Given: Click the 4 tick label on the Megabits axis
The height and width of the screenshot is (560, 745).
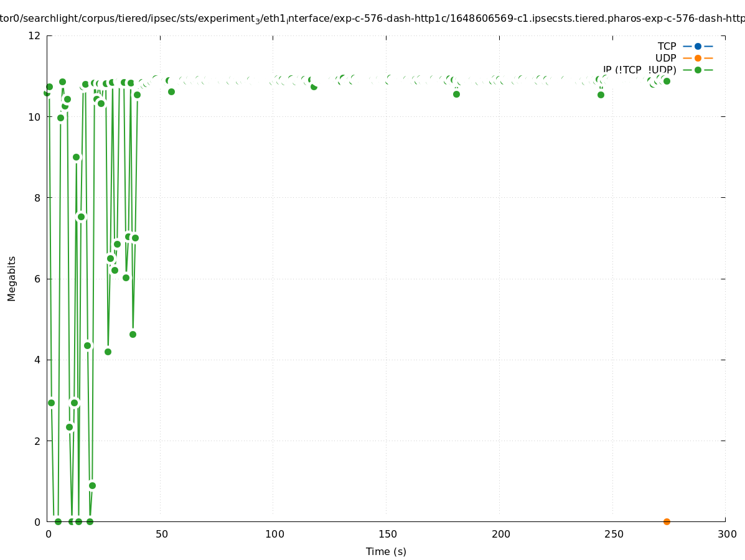Looking at the screenshot, I should click(37, 360).
